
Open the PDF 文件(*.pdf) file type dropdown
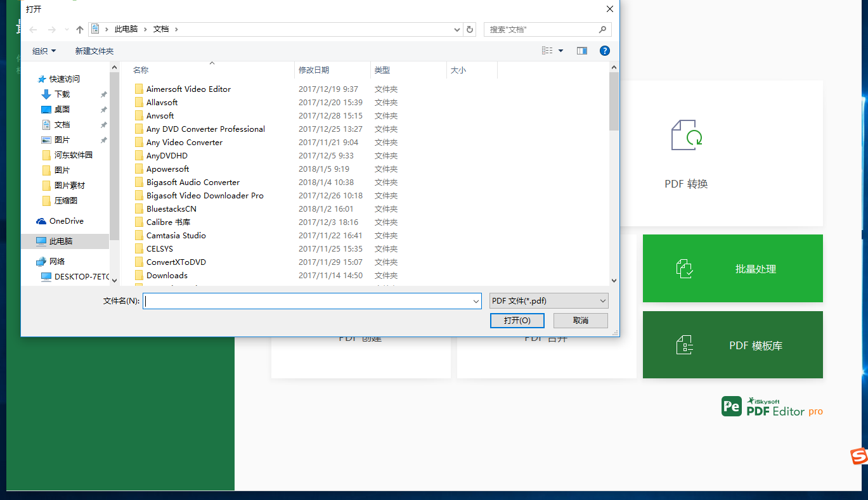click(x=548, y=300)
